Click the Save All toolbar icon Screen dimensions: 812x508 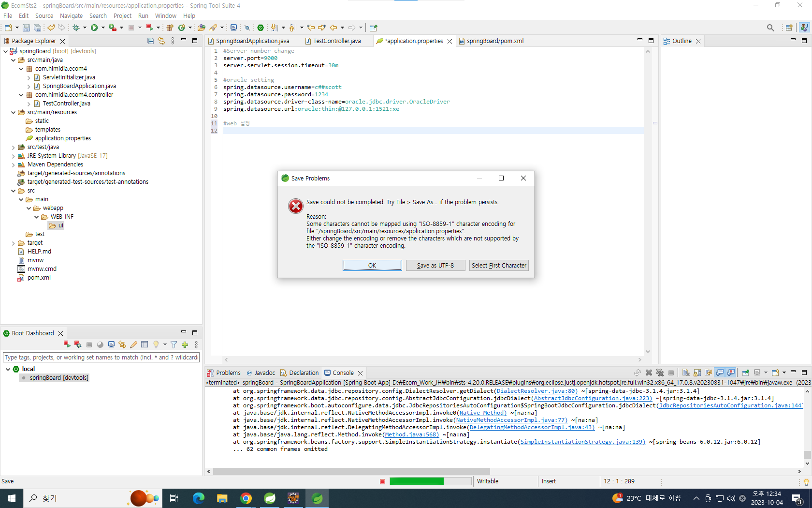click(37, 28)
